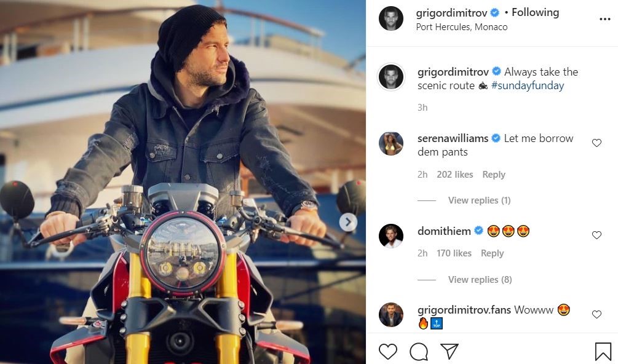Viewport: 618px width, 364px height.
Task: Open domithiem profile avatar
Action: tap(391, 235)
